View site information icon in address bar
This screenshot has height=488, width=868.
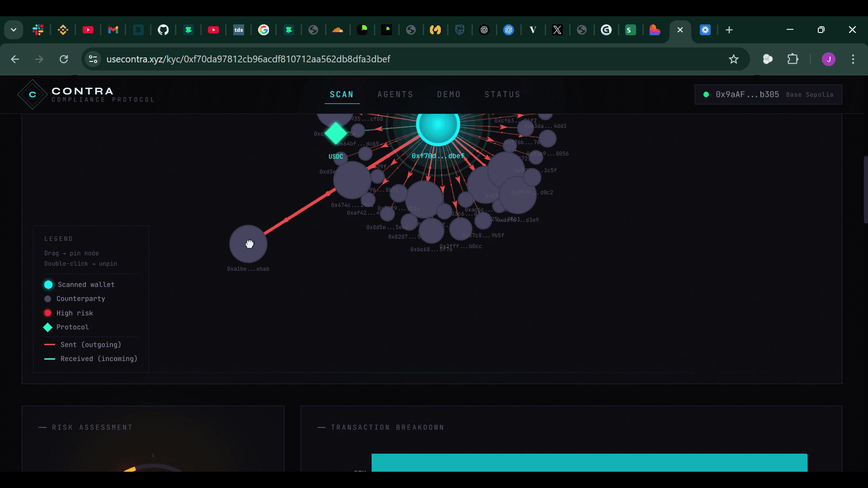tap(93, 59)
